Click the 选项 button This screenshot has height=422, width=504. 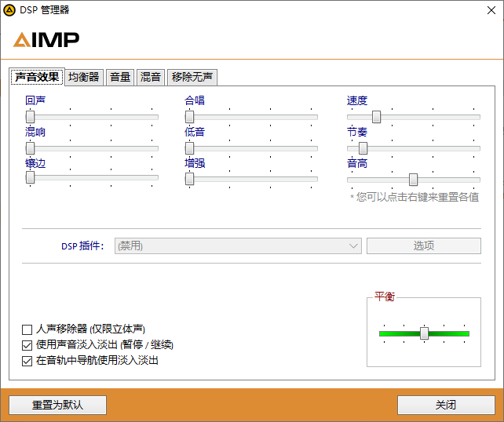point(424,246)
